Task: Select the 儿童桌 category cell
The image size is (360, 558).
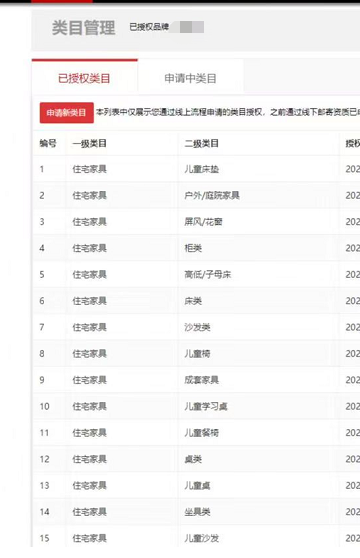Action: (x=197, y=485)
